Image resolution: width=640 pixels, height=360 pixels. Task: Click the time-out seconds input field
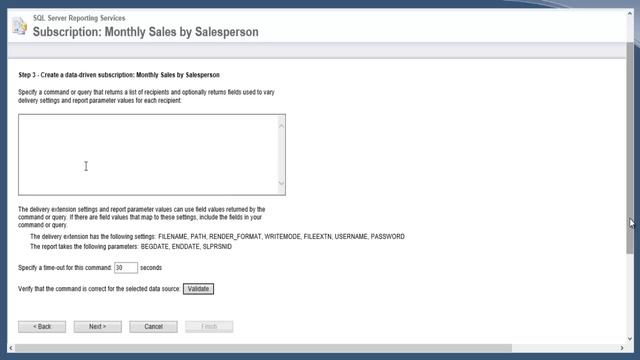click(x=126, y=268)
